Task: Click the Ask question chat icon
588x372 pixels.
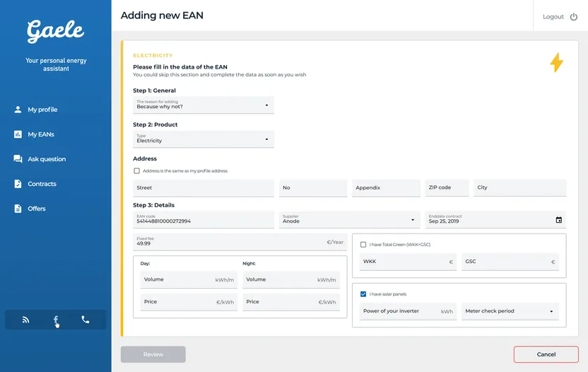Action: pyautogui.click(x=18, y=159)
